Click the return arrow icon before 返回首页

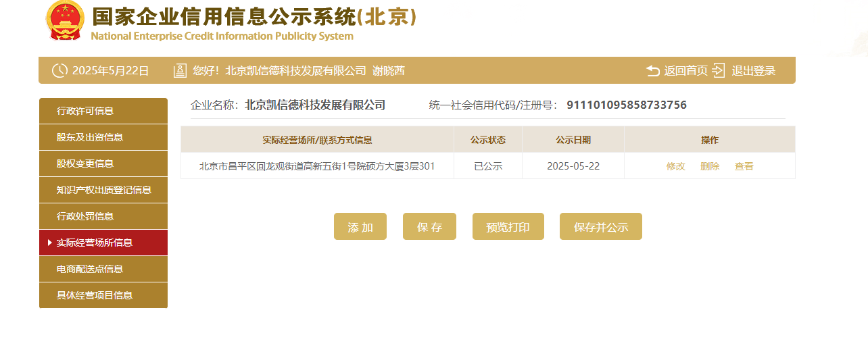click(x=653, y=70)
